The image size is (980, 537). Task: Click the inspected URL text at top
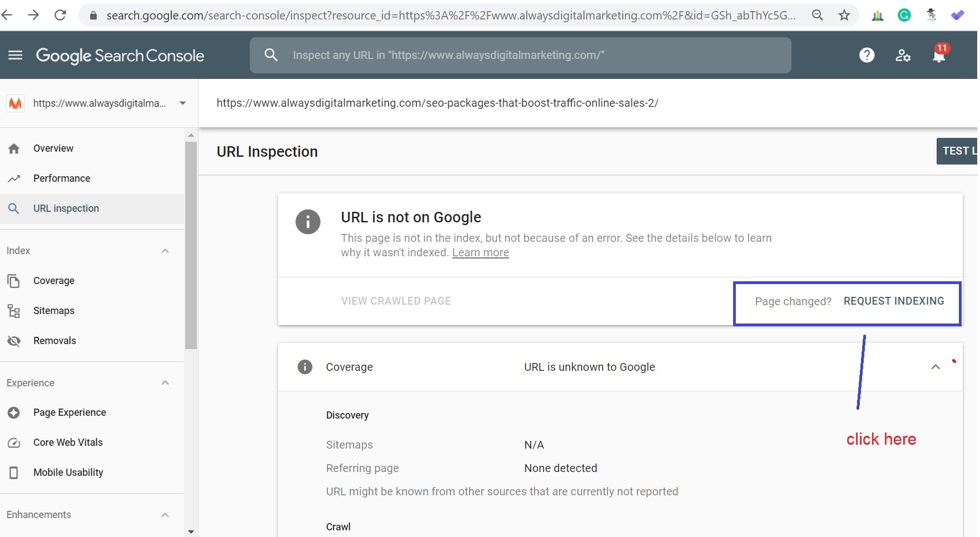(x=437, y=103)
